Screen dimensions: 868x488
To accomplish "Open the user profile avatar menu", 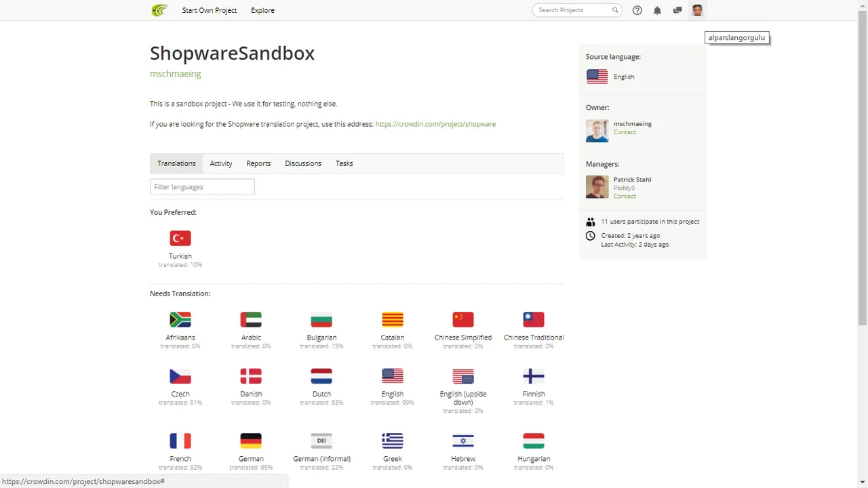I will coord(697,10).
